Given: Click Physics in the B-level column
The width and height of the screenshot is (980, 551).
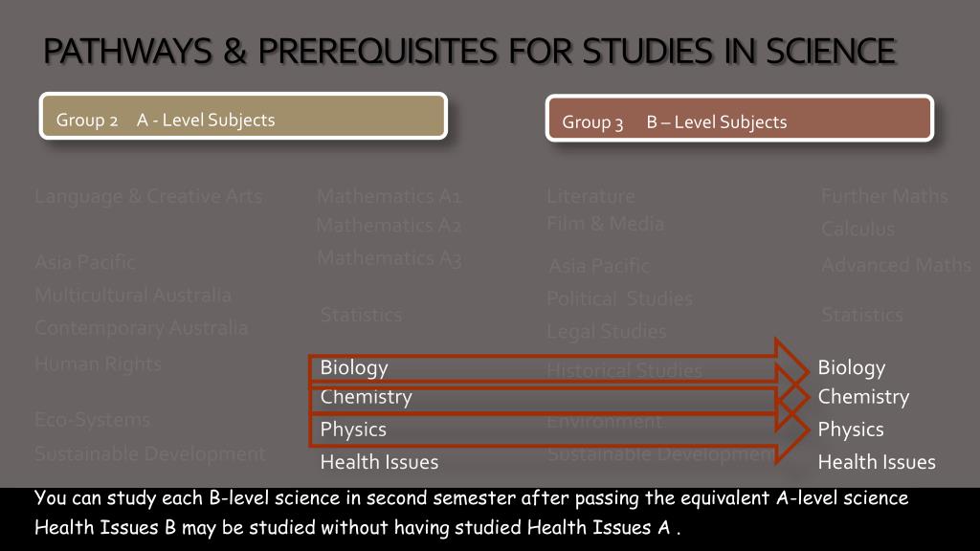Looking at the screenshot, I should click(851, 430).
